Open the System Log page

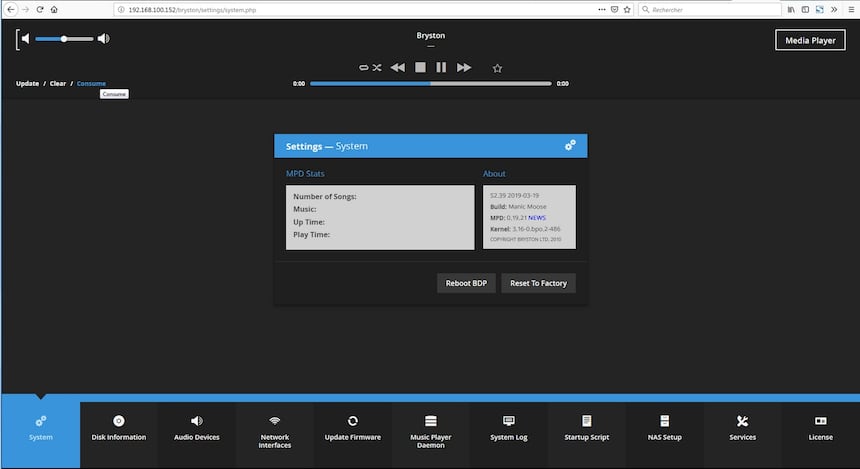click(x=508, y=434)
